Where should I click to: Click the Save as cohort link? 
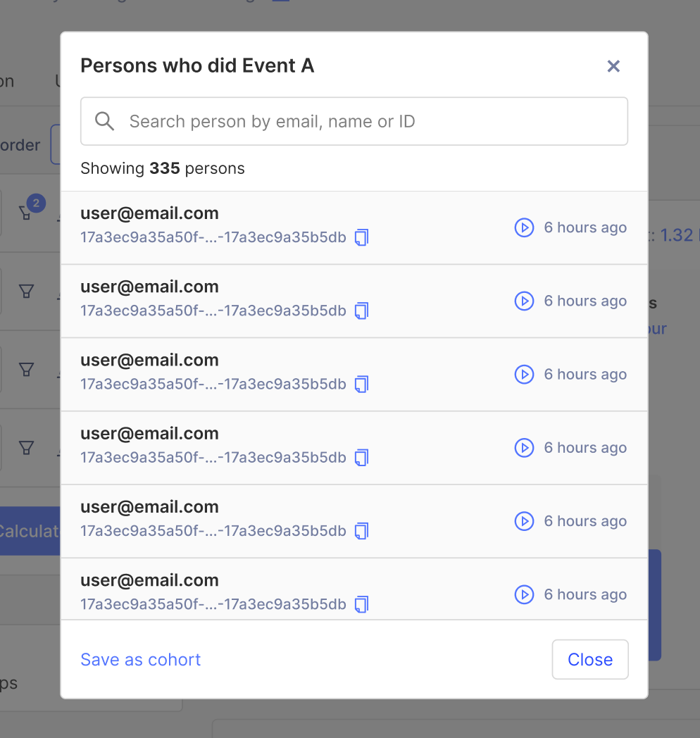pyautogui.click(x=140, y=659)
